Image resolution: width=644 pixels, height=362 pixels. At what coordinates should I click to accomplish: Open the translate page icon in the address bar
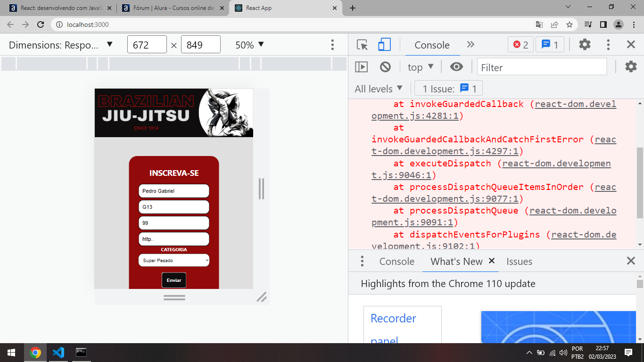(x=539, y=25)
